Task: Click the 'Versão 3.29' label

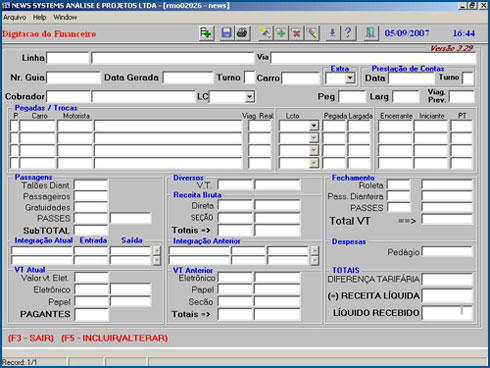Action: pyautogui.click(x=452, y=48)
